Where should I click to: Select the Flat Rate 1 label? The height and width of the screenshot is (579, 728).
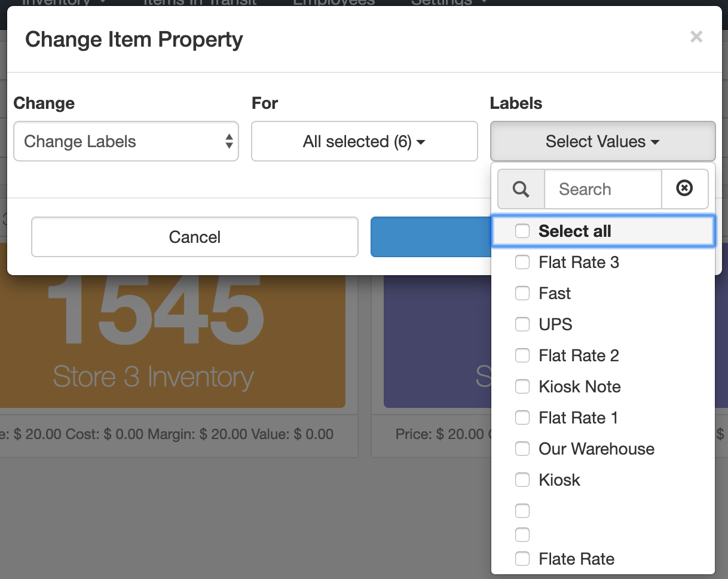pyautogui.click(x=522, y=418)
